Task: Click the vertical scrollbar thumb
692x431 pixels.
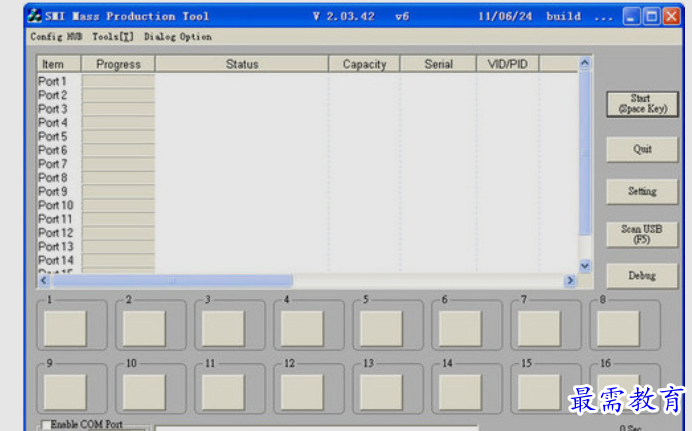Action: click(585, 153)
